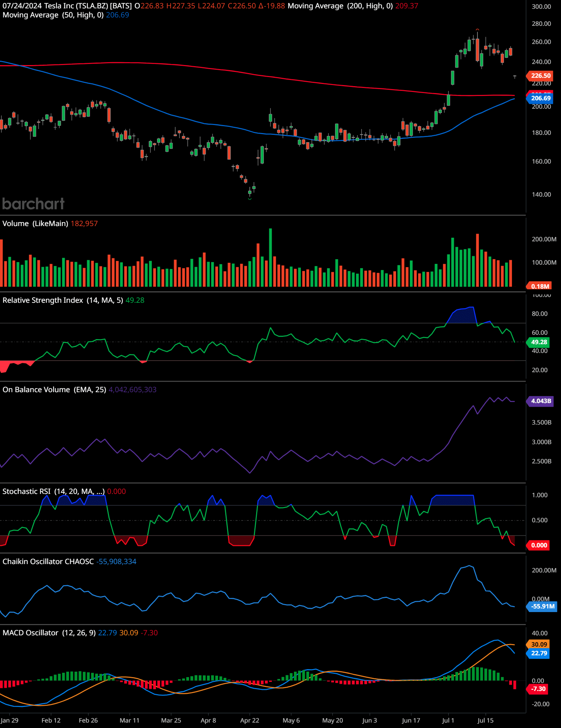
Task: Click the blue 206.69 value in header
Action: 117,15
